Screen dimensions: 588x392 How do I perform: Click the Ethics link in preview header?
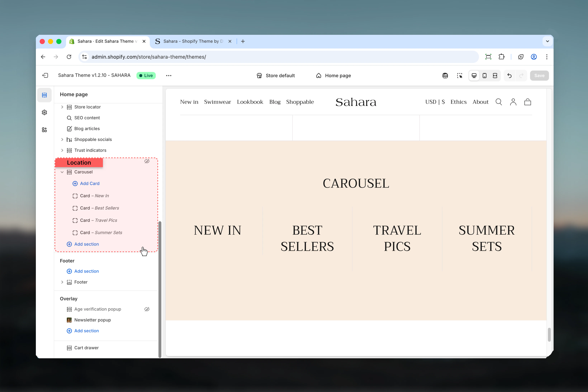(459, 102)
